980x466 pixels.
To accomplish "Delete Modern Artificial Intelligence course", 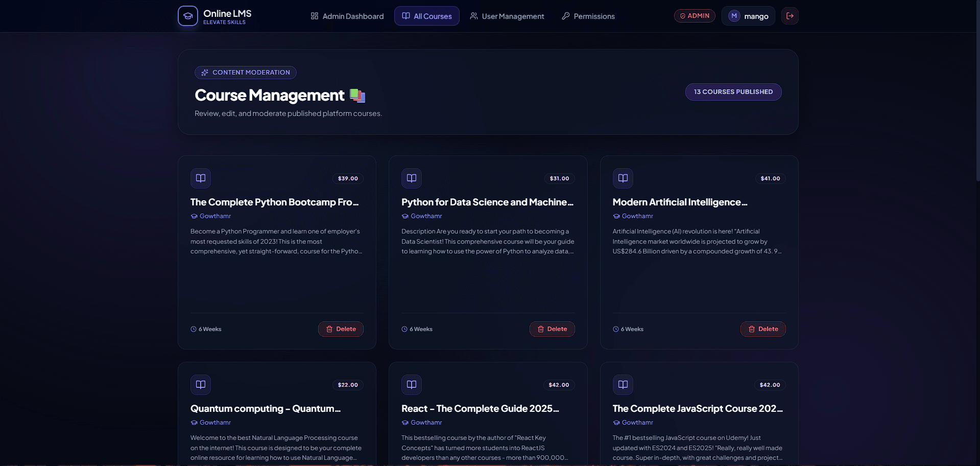I will (763, 329).
